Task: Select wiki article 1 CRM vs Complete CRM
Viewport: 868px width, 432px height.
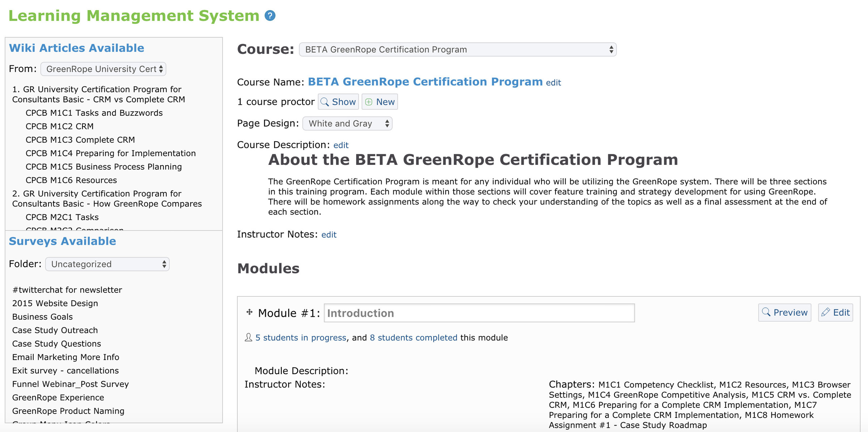Action: (x=98, y=94)
